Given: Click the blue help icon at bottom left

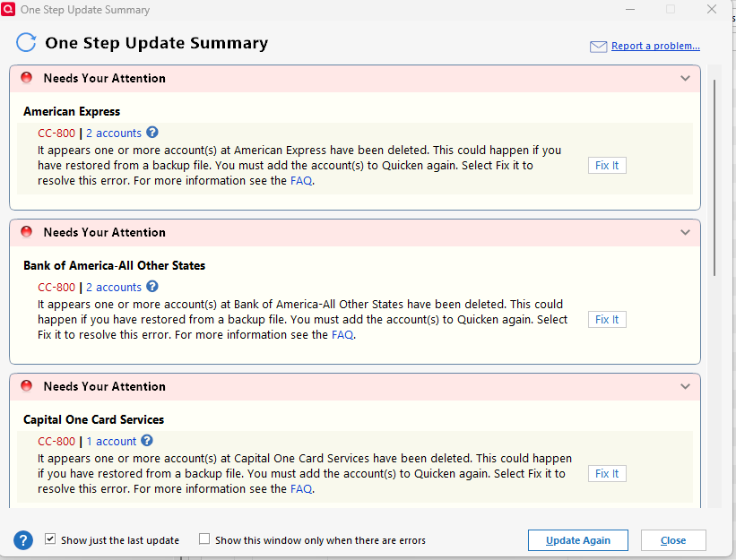Looking at the screenshot, I should [23, 540].
